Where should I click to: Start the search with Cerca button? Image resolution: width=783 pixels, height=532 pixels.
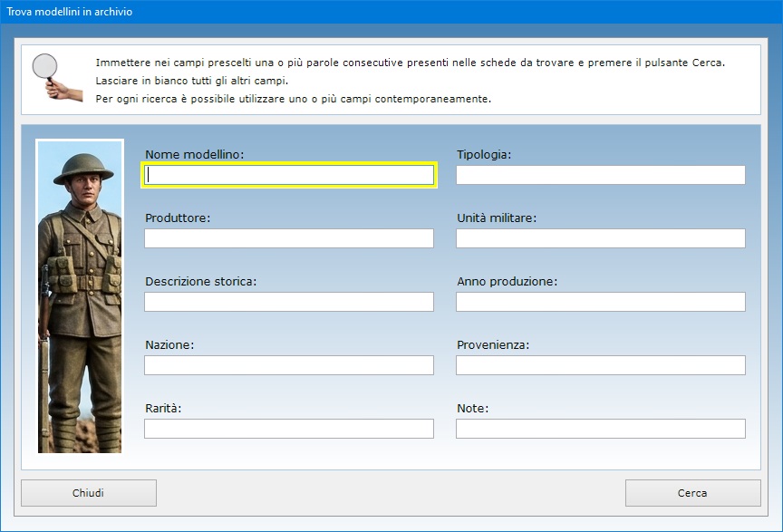click(x=692, y=493)
